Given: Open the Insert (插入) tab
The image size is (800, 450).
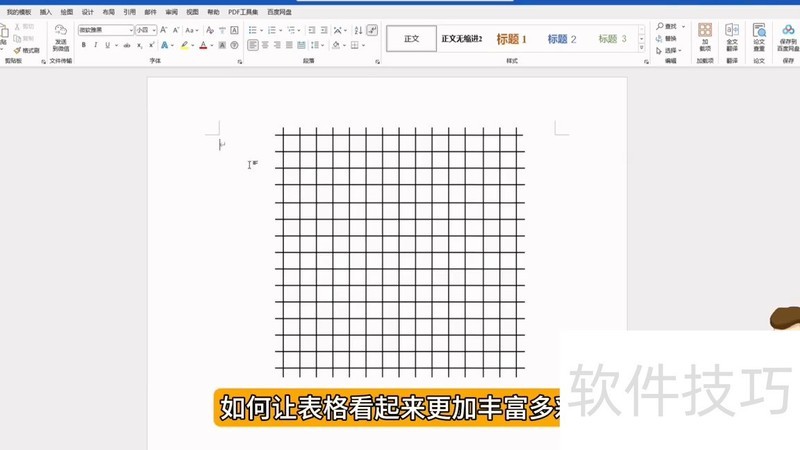Looking at the screenshot, I should (45, 12).
